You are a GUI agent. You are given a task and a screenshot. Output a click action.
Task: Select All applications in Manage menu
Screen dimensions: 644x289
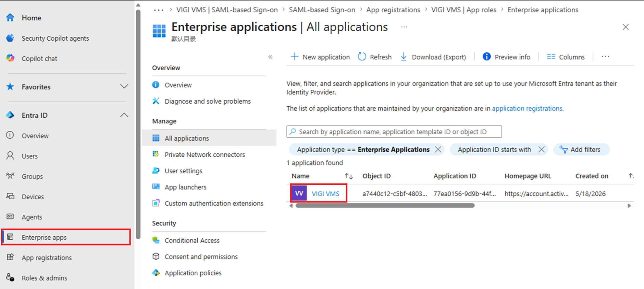(209, 138)
